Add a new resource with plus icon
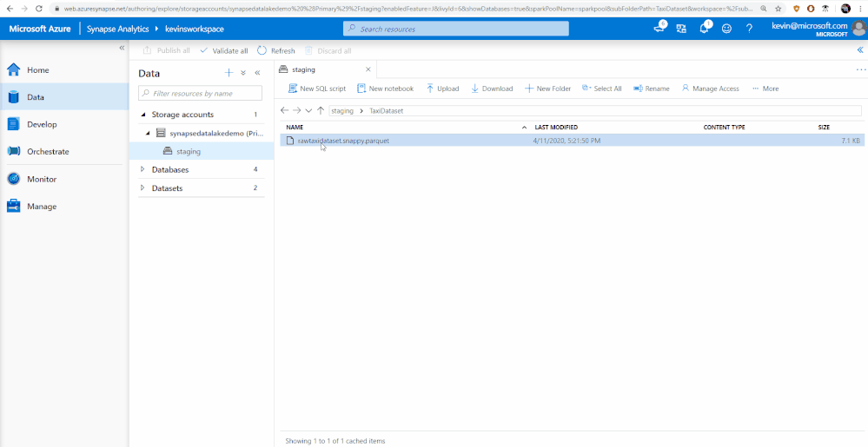 229,73
